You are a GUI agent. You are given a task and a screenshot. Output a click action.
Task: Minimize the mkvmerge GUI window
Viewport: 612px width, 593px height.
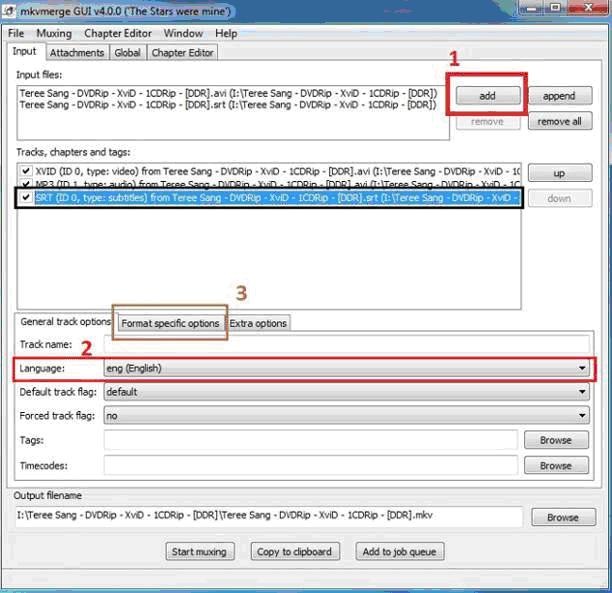coord(533,7)
